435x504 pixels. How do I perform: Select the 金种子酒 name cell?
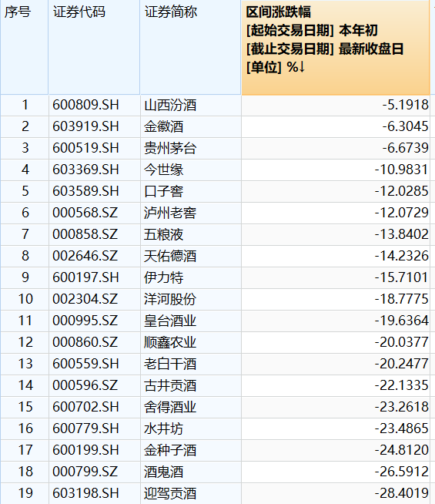pyautogui.click(x=191, y=450)
